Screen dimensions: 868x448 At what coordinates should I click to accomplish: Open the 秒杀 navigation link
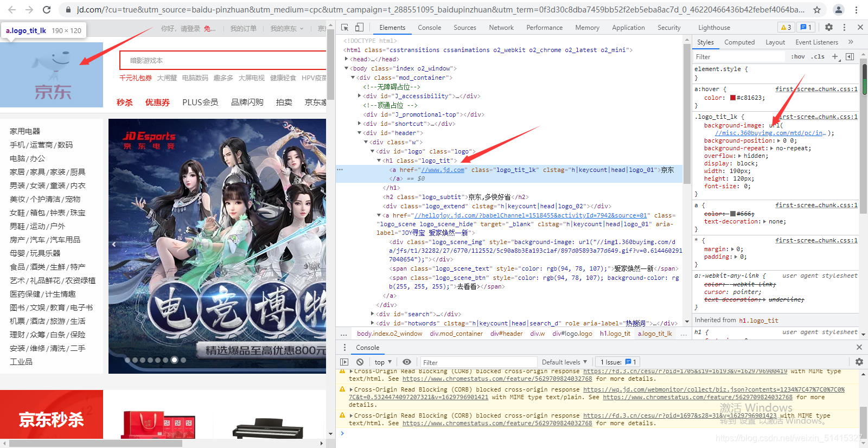125,103
